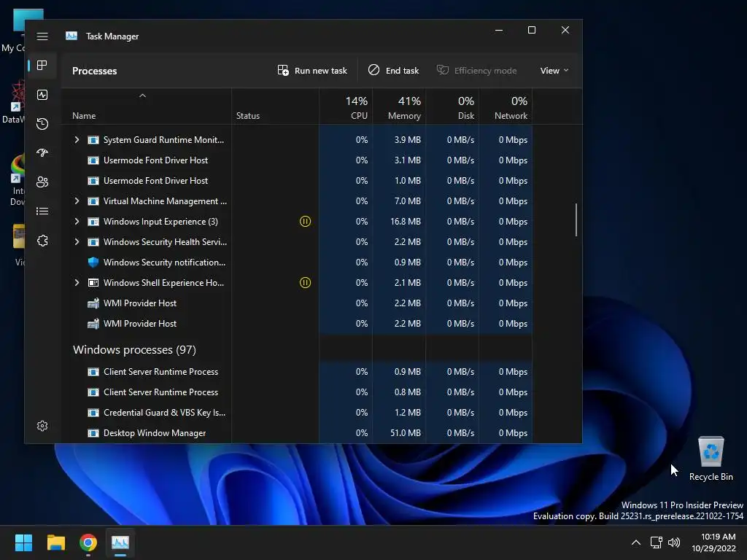Open the clock showing 10:19 AM

click(x=713, y=542)
